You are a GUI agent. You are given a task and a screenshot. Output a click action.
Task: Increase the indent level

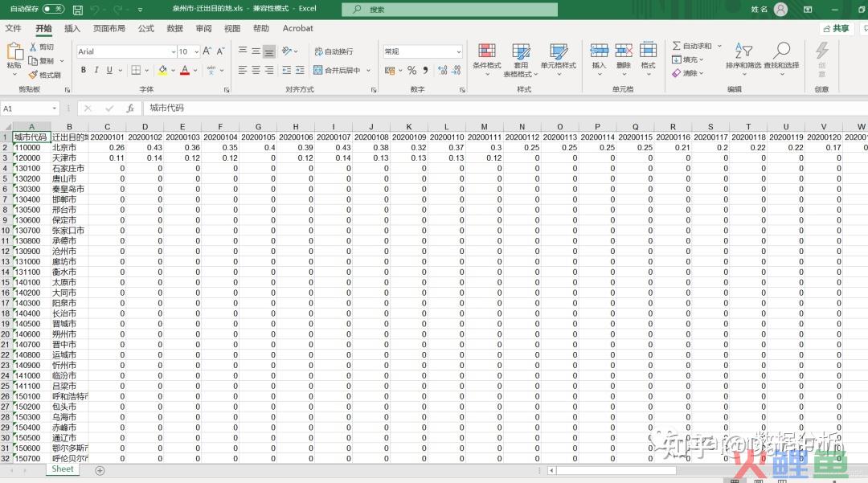click(x=300, y=70)
